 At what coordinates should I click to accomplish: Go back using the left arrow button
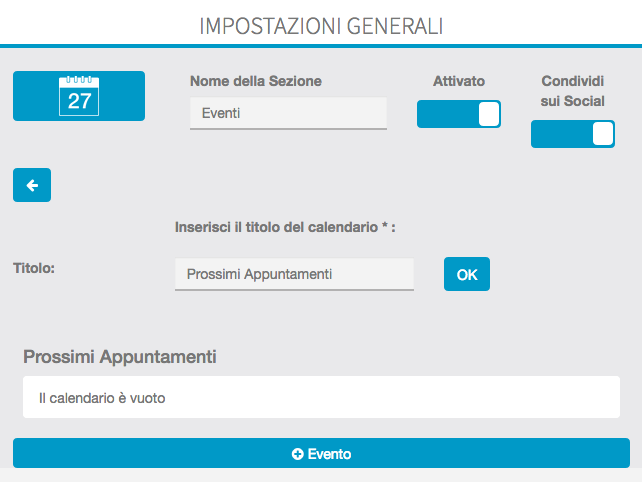[x=32, y=185]
